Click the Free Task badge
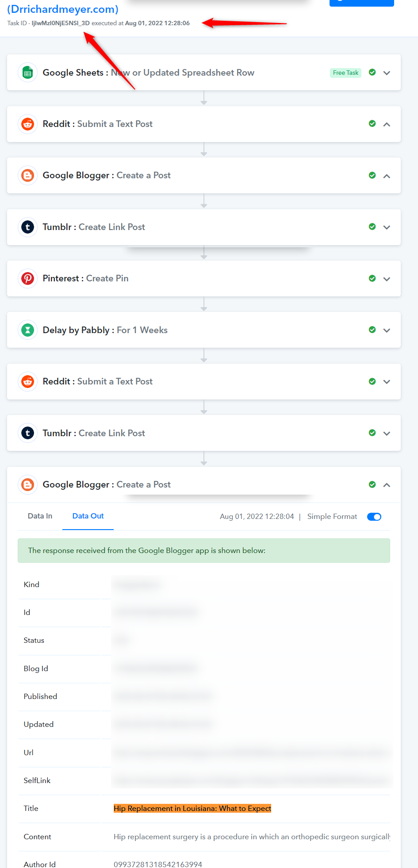This screenshot has height=868, width=418. coord(345,73)
